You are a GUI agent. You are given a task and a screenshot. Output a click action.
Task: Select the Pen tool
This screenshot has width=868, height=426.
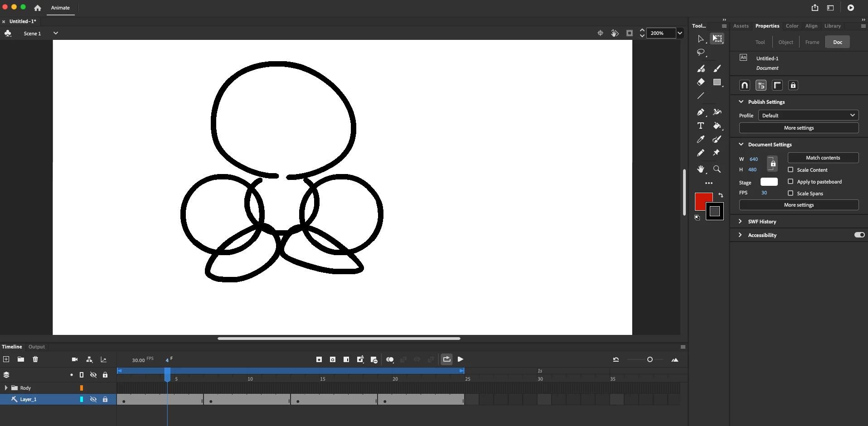point(701,112)
